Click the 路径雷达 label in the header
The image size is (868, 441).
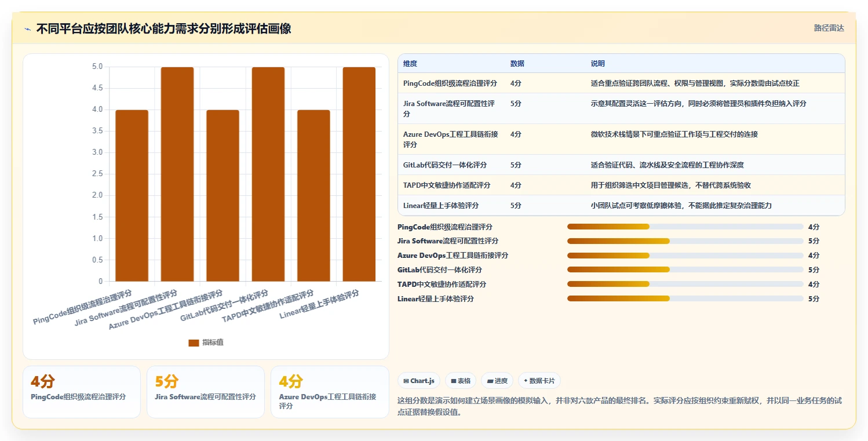click(x=829, y=28)
